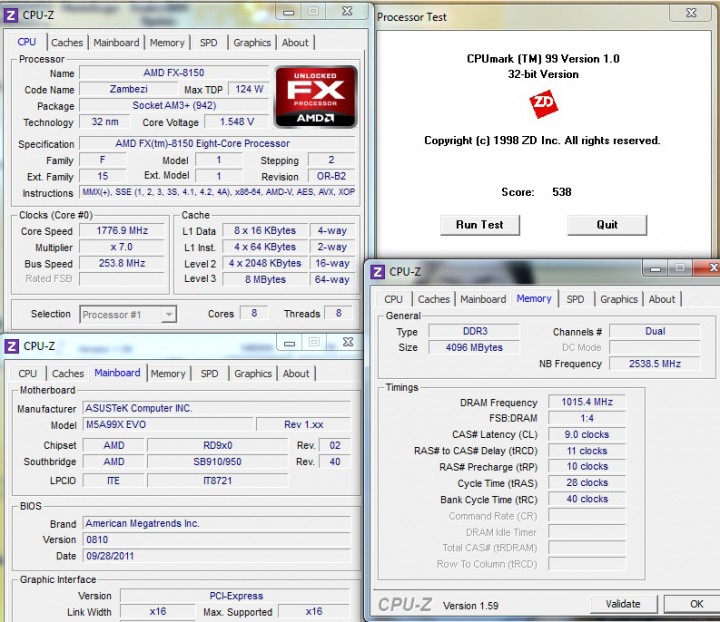Switch to About tab in Memory CPU-Z window

tap(662, 299)
